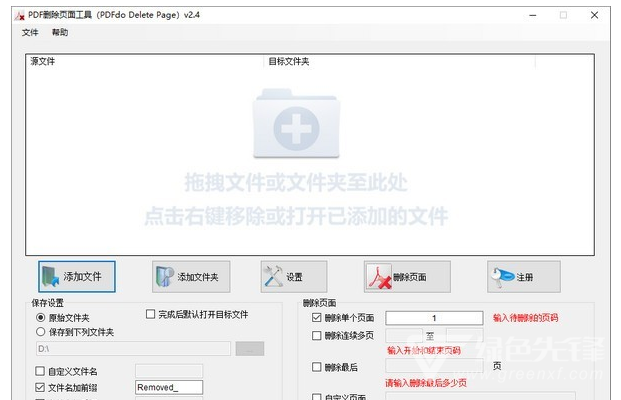The height and width of the screenshot is (400, 621).
Task: Open the Help (帮助) menu
Action: pyautogui.click(x=60, y=33)
